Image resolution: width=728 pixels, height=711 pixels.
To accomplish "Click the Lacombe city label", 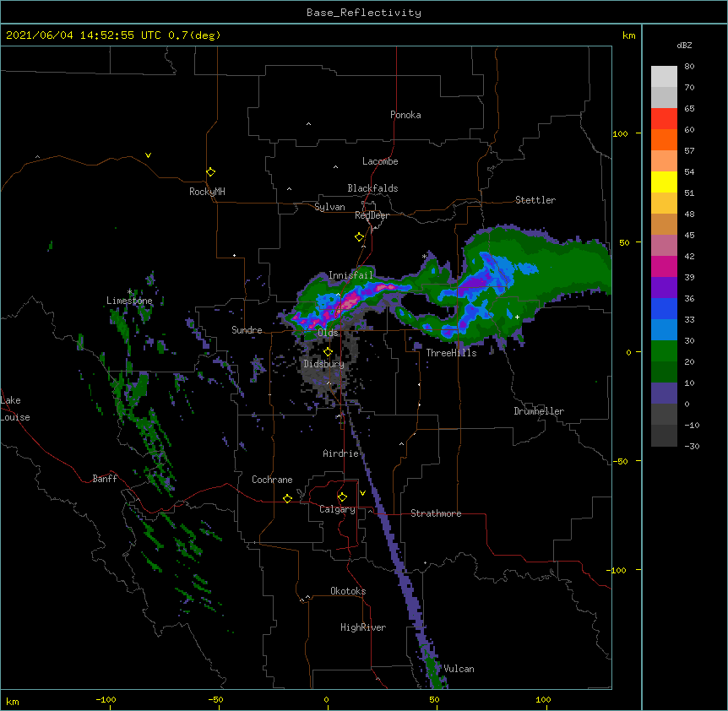I will click(380, 161).
